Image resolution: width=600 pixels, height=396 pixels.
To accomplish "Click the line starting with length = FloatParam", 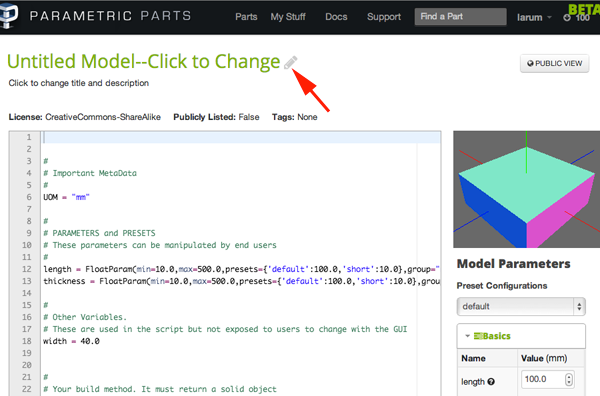I will click(241, 269).
